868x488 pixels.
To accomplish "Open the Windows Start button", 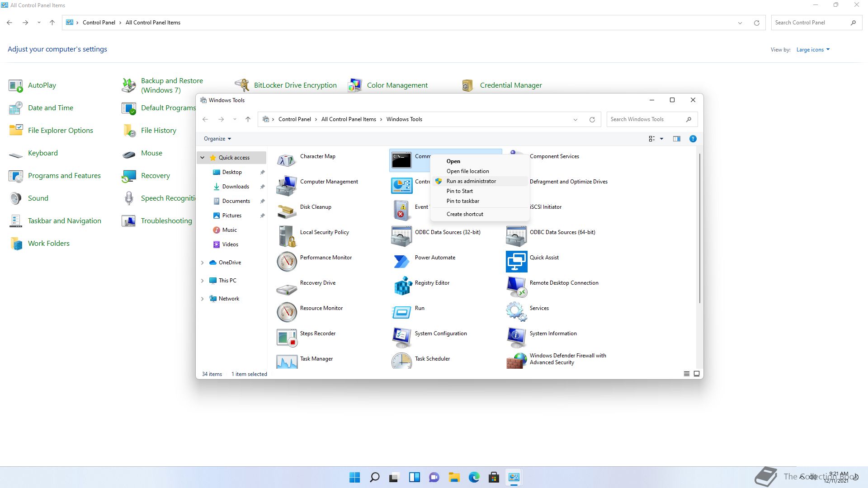I will (354, 477).
